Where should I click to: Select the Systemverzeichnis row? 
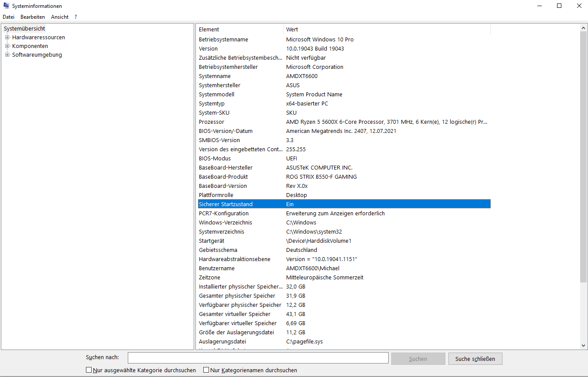[344, 231]
